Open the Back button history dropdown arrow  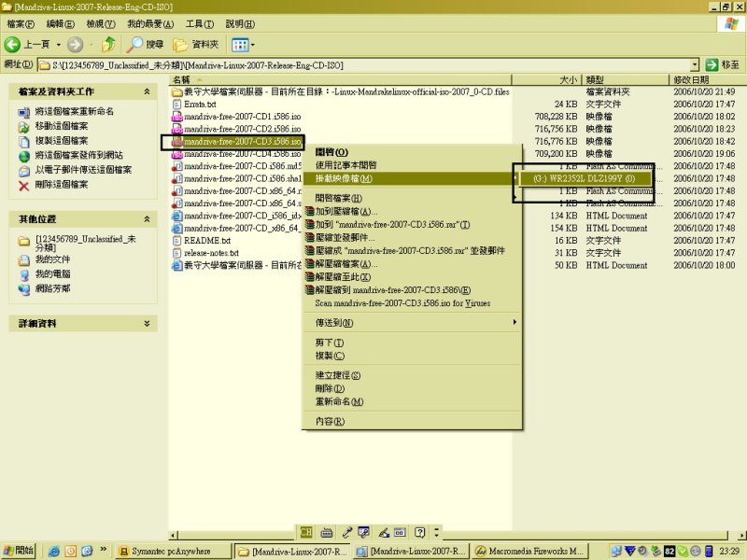(59, 45)
